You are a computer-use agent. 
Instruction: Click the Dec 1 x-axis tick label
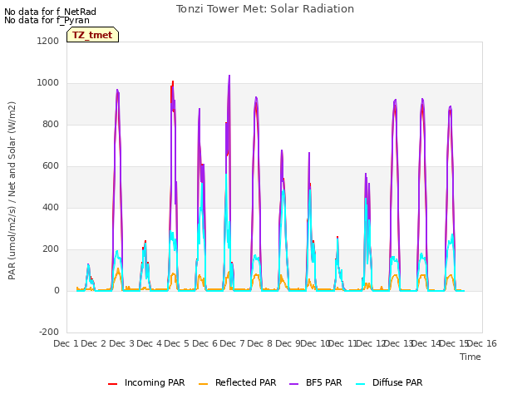[66, 343]
